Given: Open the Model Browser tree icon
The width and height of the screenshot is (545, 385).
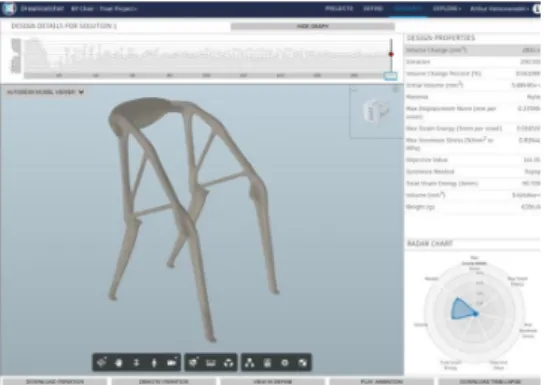Looking at the screenshot, I should tap(250, 363).
